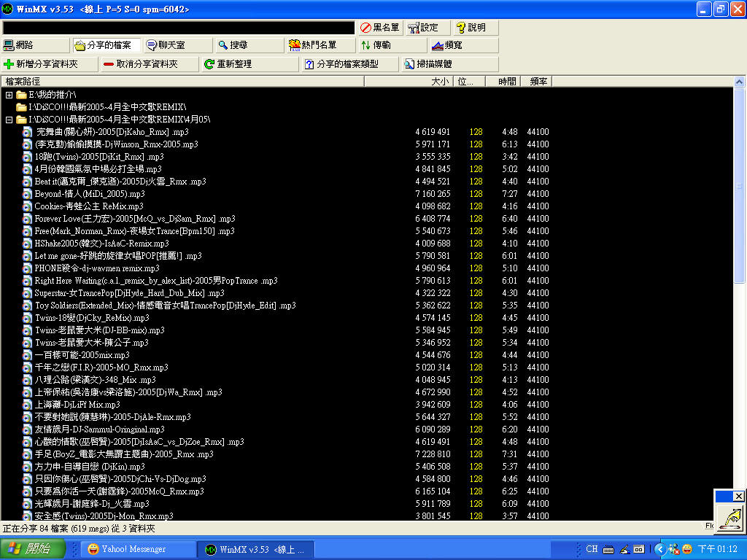Click mp3 icon for Twins-18變
Screen dimensions: 747x560
28,318
